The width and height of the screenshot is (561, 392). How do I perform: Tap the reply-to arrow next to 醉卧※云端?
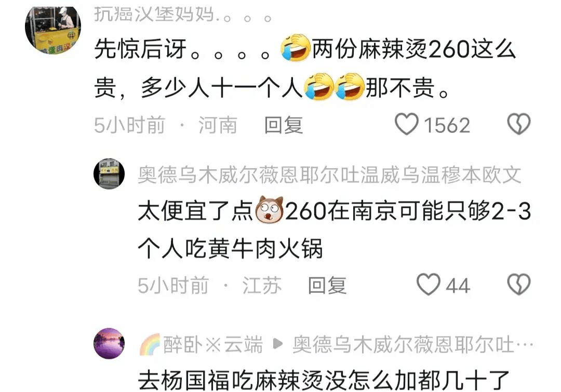tap(277, 344)
